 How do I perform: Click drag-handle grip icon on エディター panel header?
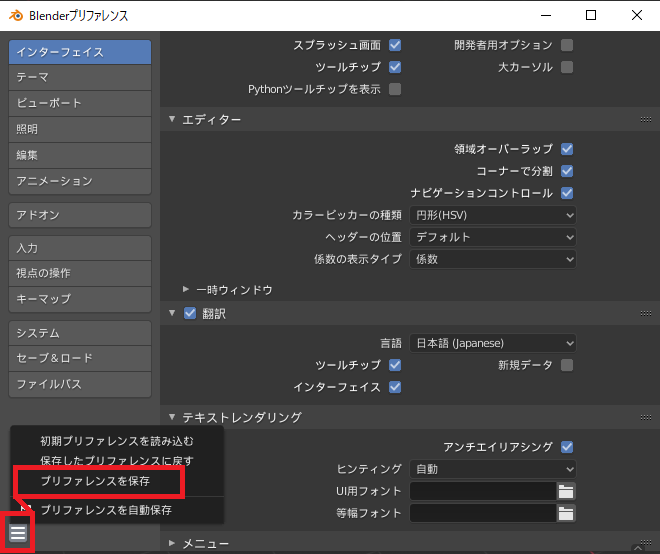(646, 120)
